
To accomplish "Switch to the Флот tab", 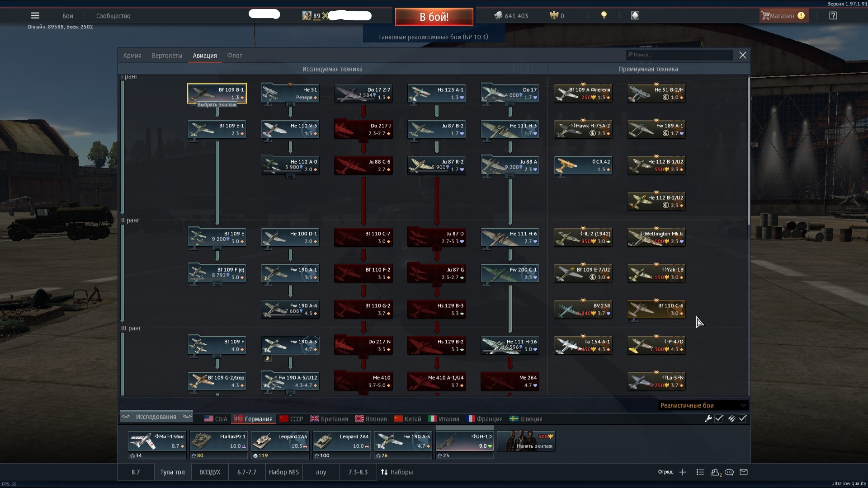I will click(235, 56).
